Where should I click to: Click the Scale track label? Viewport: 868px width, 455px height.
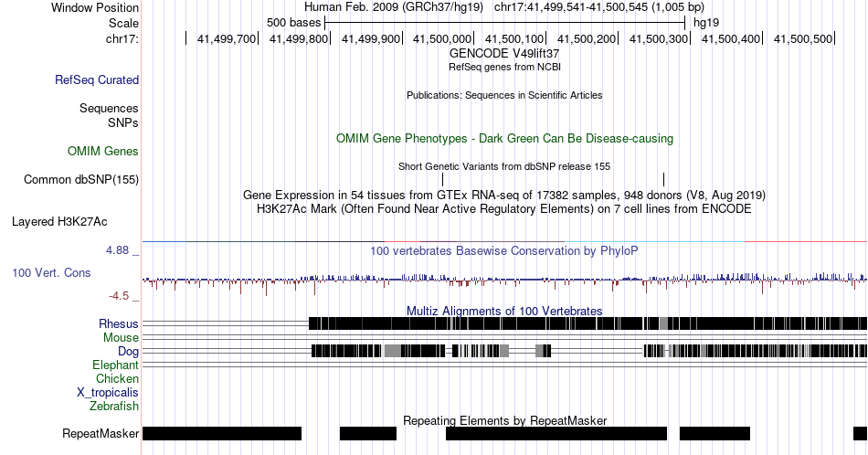(x=123, y=23)
